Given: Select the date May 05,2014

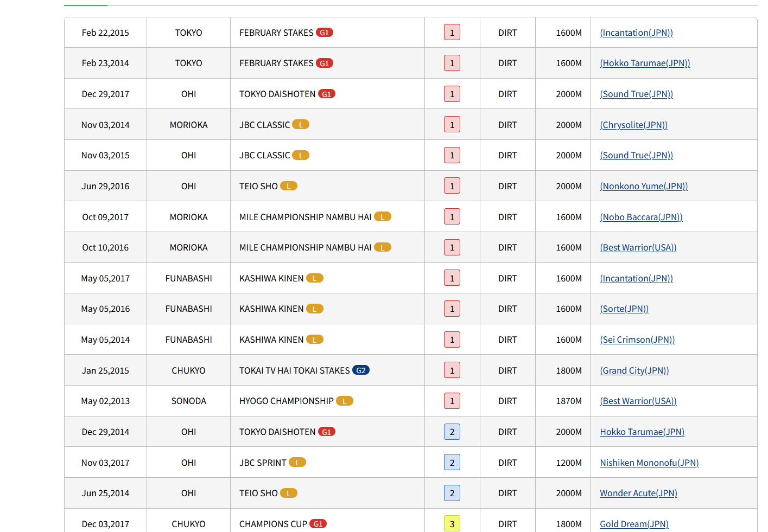Looking at the screenshot, I should coord(105,340).
